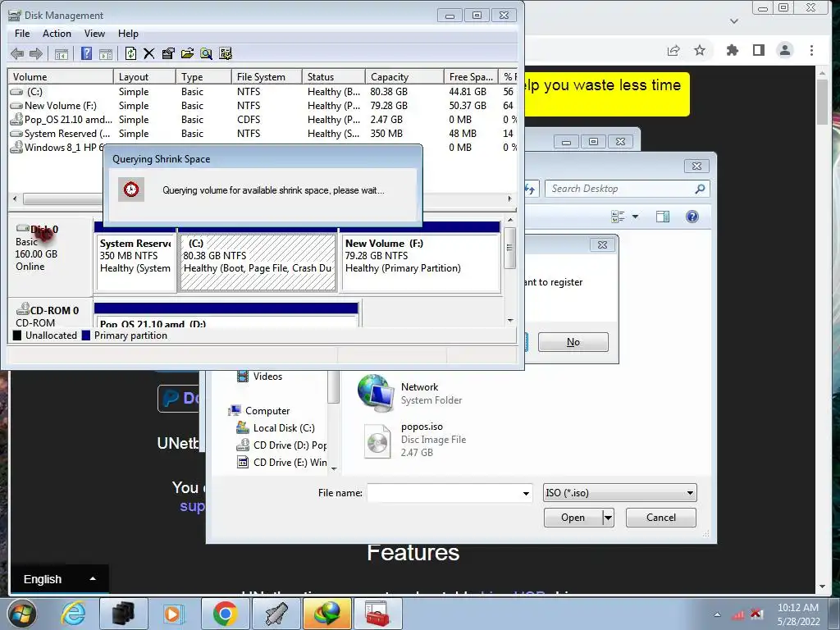840x630 pixels.
Task: Open the red toolbox taskbar icon
Action: click(x=377, y=614)
